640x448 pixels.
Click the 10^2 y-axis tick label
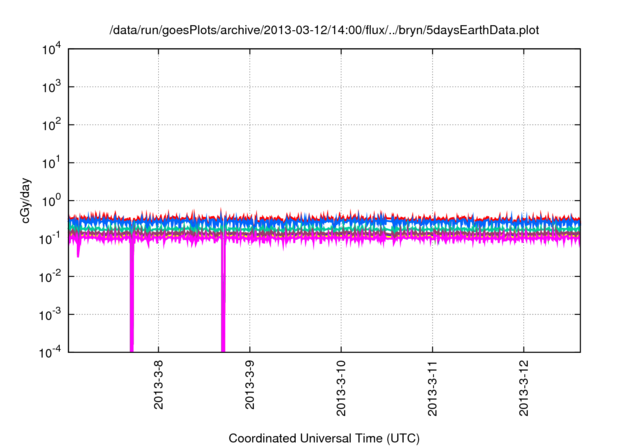coord(51,125)
